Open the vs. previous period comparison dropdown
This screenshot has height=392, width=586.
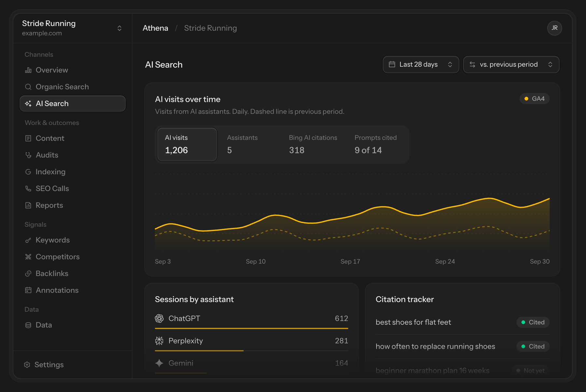[511, 64]
